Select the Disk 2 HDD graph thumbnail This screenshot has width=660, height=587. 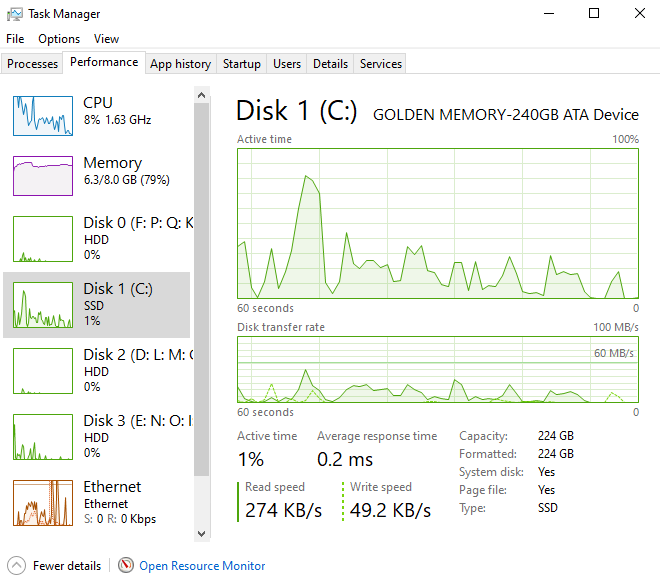[x=43, y=371]
